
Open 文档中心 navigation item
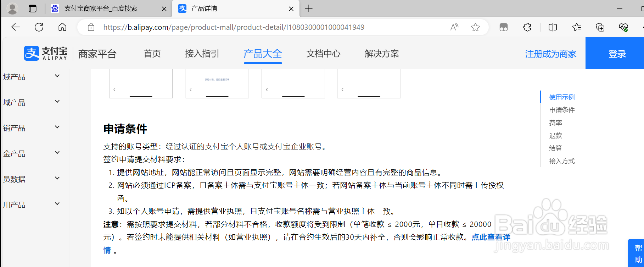323,54
